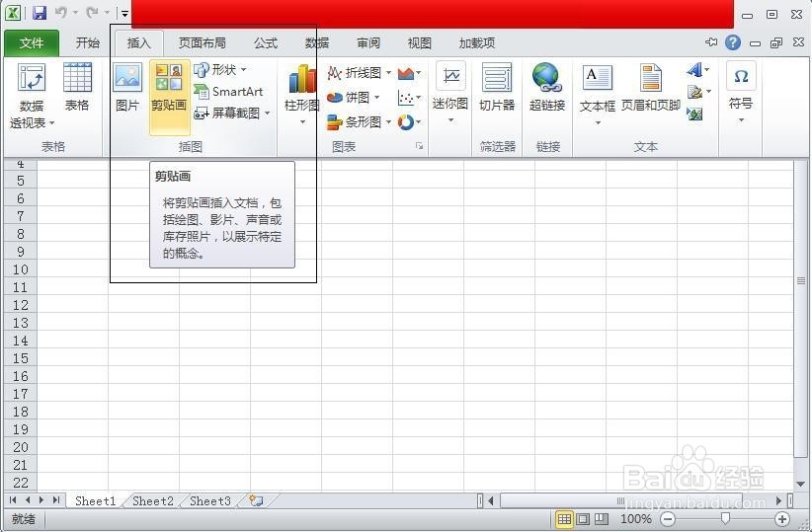Image resolution: width=812 pixels, height=532 pixels.
Task: Click the Undo arrow icon
Action: pos(61,12)
